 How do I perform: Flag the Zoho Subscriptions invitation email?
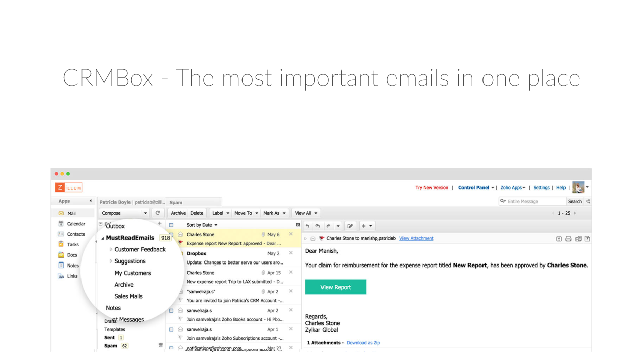point(180,338)
